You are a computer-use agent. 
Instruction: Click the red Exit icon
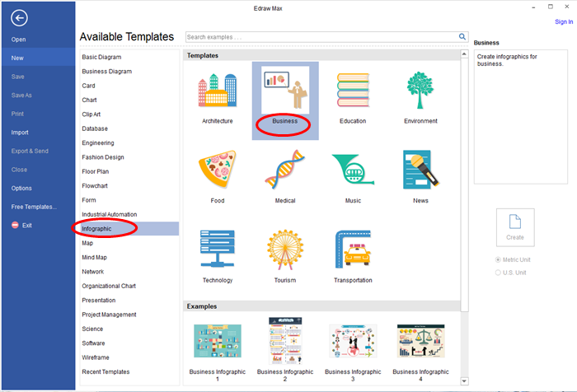coord(15,225)
